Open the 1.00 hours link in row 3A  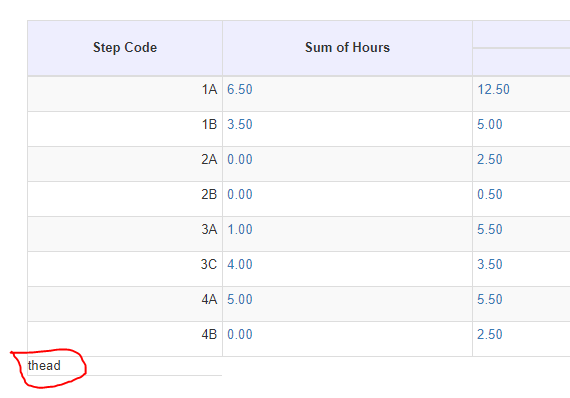[240, 229]
